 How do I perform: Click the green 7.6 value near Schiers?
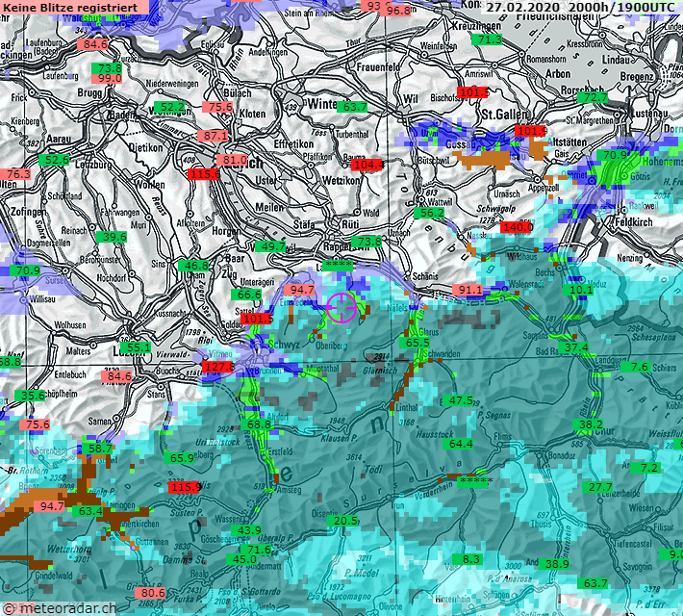pos(636,367)
